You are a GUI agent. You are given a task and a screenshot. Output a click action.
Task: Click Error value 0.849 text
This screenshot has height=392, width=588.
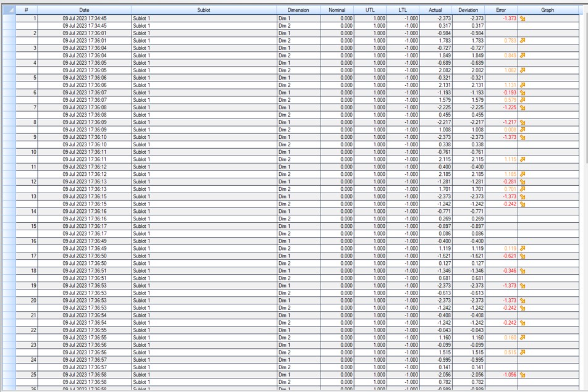click(510, 56)
